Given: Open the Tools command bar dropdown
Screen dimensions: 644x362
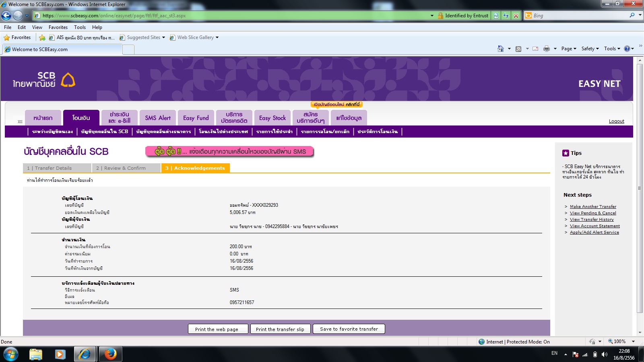Looking at the screenshot, I should pos(612,49).
